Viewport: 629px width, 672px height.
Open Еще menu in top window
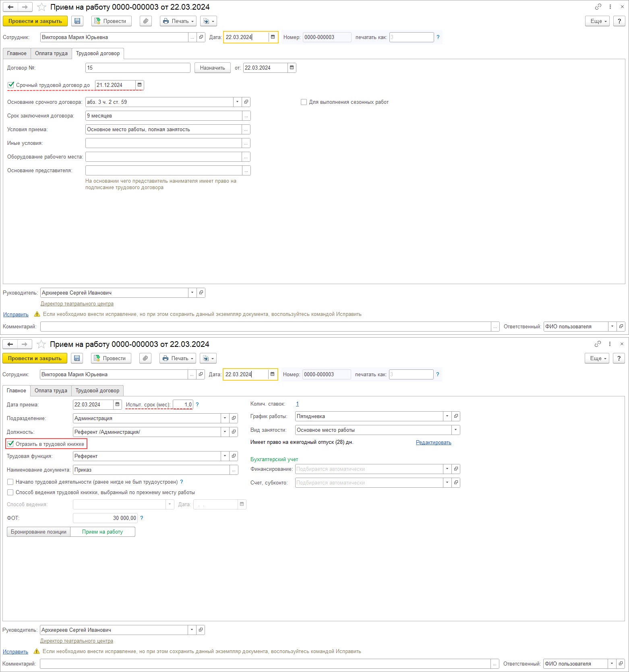(x=598, y=21)
